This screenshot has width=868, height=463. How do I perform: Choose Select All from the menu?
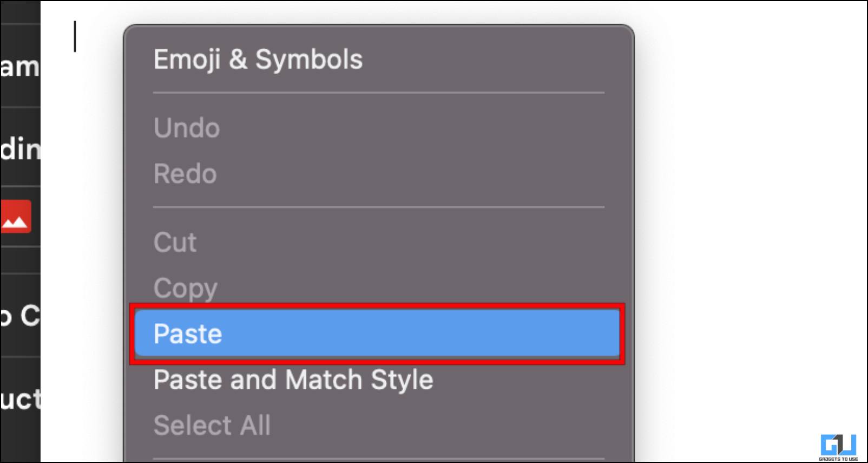pyautogui.click(x=212, y=425)
